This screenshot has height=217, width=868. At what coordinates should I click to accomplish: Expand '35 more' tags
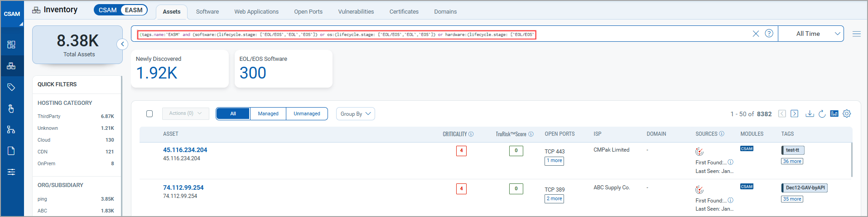click(x=792, y=199)
